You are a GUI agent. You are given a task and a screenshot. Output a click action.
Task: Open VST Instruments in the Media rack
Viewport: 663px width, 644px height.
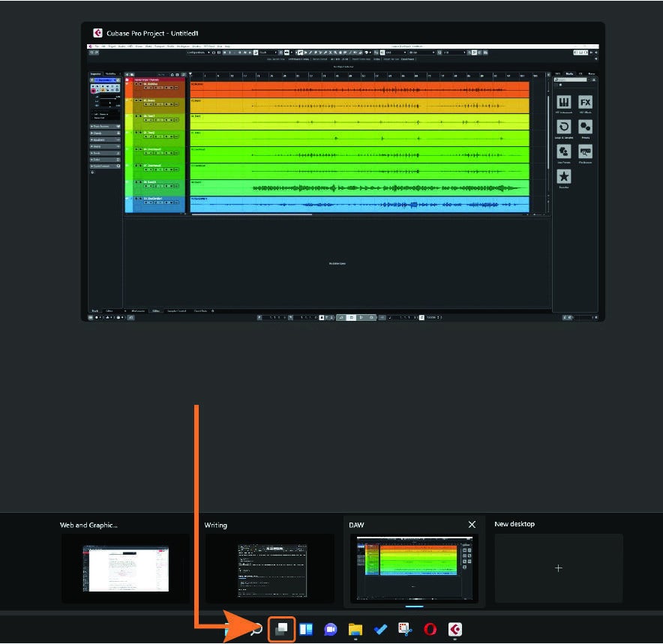click(563, 103)
